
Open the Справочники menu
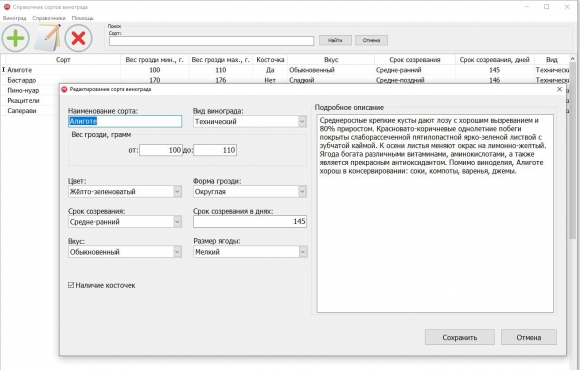pos(49,18)
